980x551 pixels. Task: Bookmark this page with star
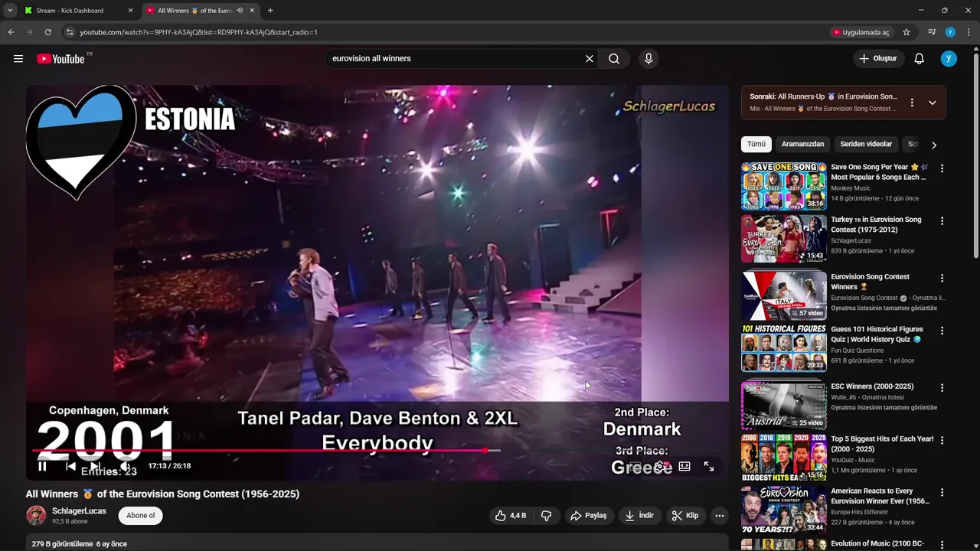click(x=906, y=32)
